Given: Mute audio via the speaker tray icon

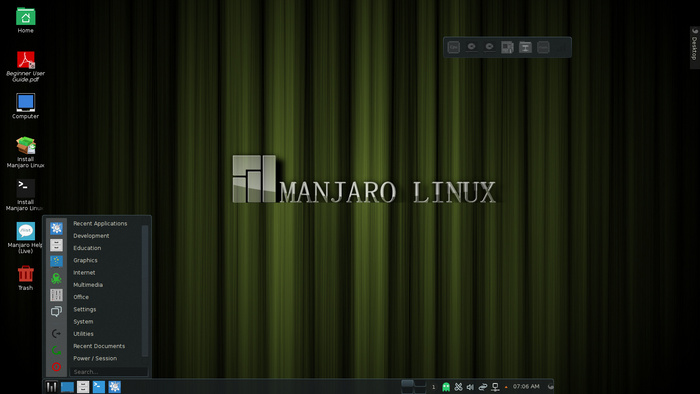Looking at the screenshot, I should coord(470,387).
